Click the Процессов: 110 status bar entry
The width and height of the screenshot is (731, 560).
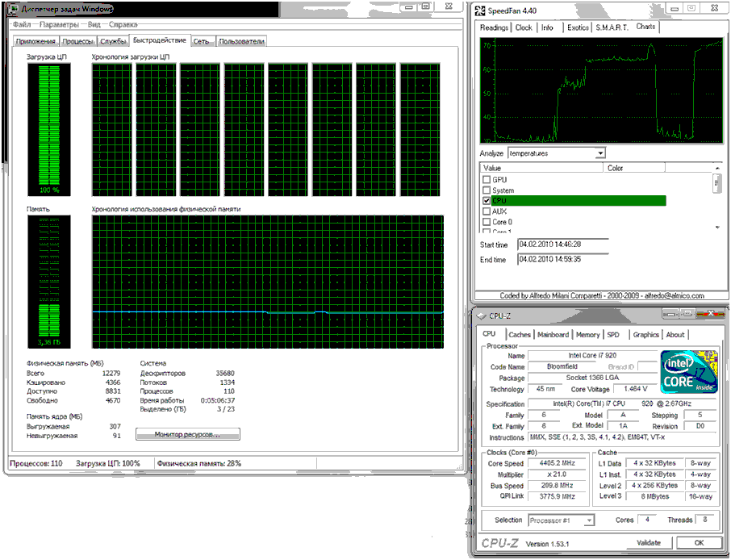(x=36, y=463)
